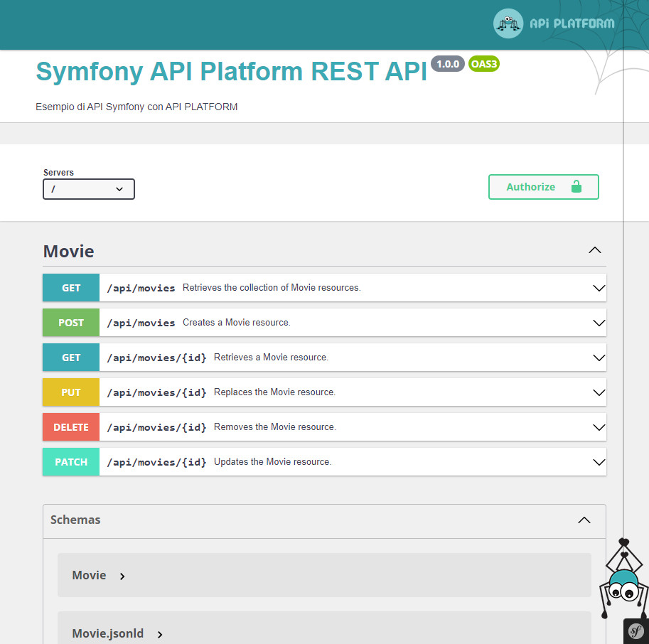The width and height of the screenshot is (649, 644).
Task: Collapse the Movie section
Action: pos(595,250)
